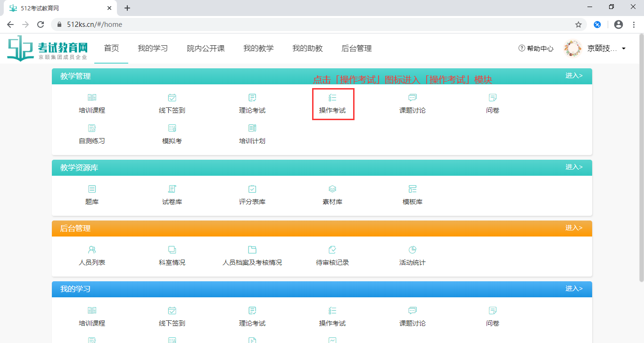Select the 培训课程 icon under 教学管理
The width and height of the screenshot is (644, 343).
tap(91, 103)
